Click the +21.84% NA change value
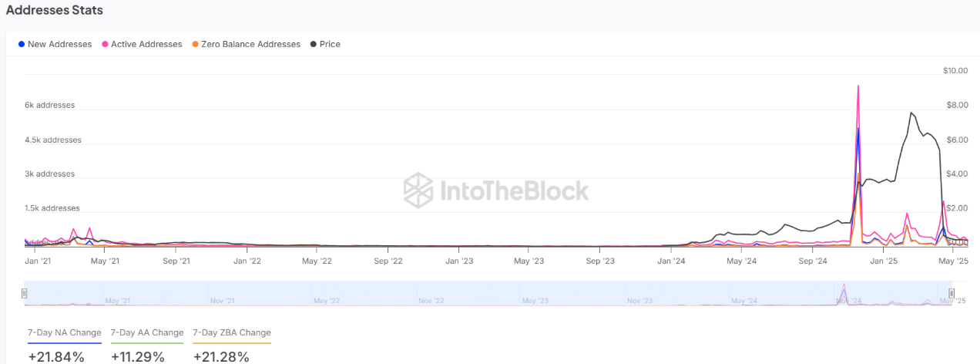This screenshot has width=980, height=364. click(56, 357)
